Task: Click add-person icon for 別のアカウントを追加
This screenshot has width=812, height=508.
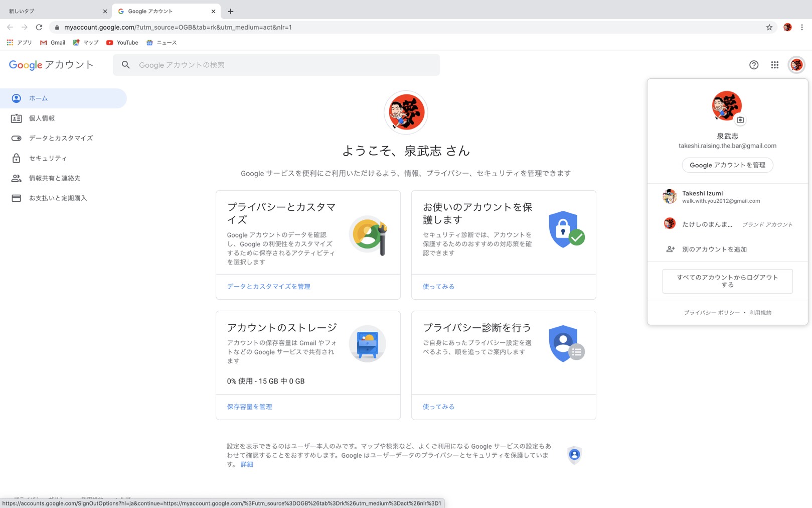Action: (670, 249)
